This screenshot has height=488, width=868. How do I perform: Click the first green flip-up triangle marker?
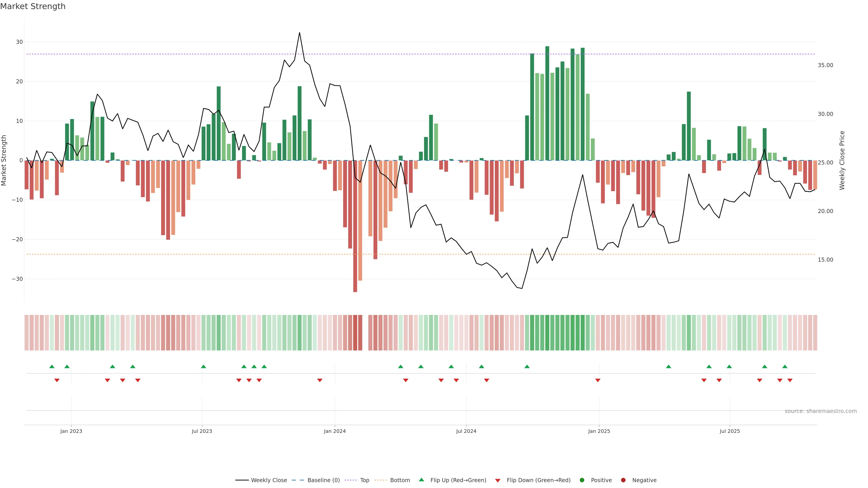click(52, 366)
